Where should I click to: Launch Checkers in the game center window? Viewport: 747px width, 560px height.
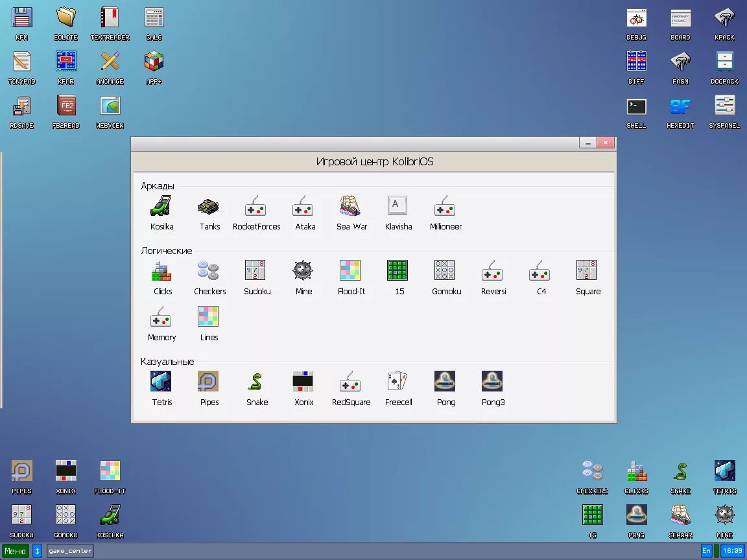(x=209, y=277)
